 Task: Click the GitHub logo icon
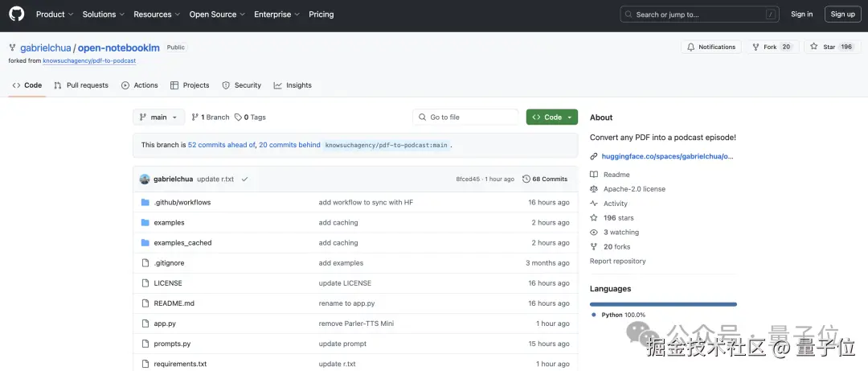tap(16, 14)
